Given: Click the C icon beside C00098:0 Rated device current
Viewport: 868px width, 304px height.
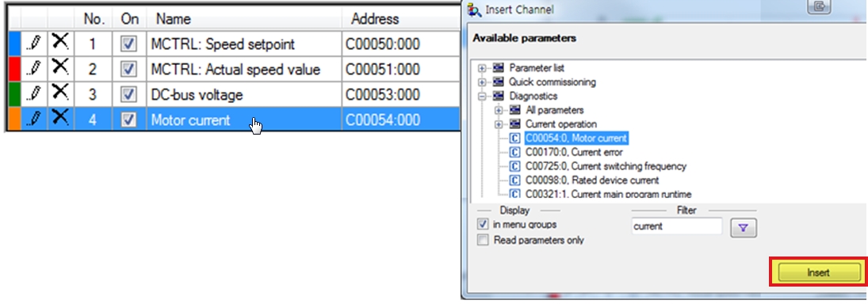Looking at the screenshot, I should pyautogui.click(x=514, y=180).
